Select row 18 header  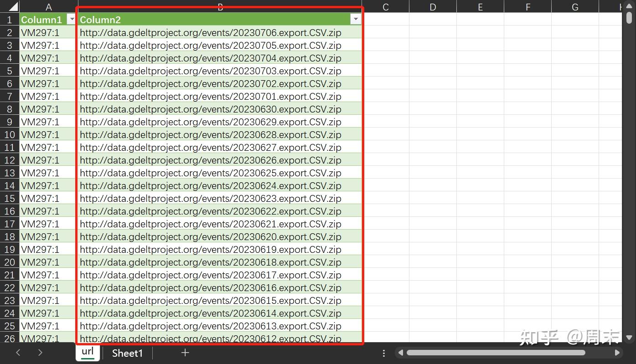(10, 236)
